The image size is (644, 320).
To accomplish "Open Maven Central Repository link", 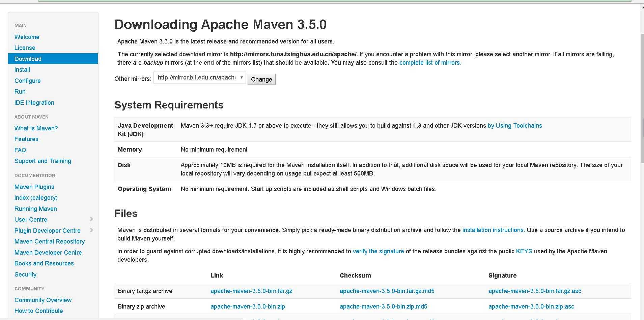I will [49, 242].
